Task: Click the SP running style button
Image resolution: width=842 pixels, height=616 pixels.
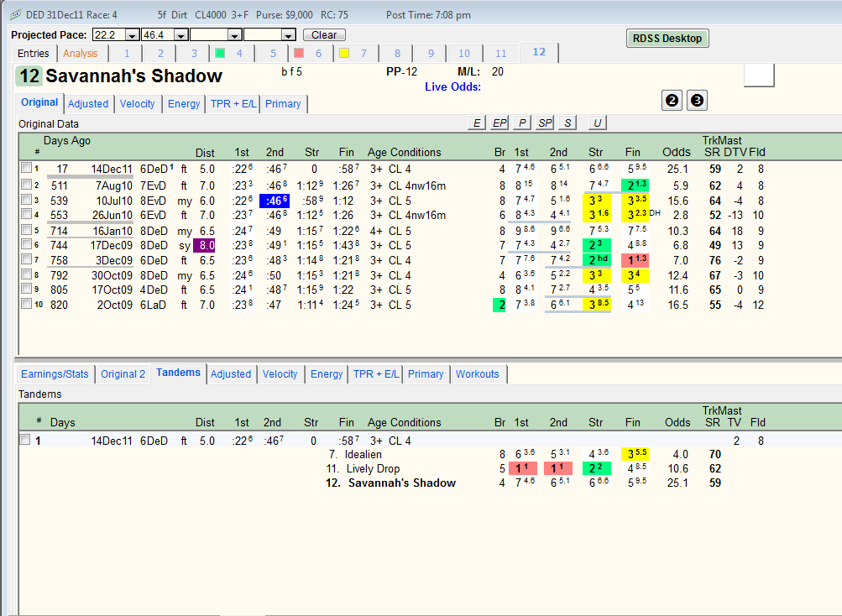Action: coord(545,123)
